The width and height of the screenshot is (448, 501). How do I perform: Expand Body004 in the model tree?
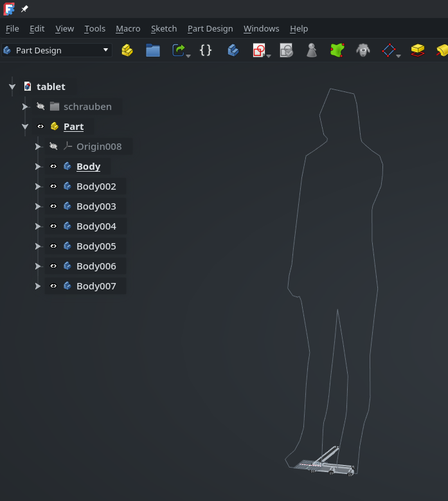pos(38,226)
